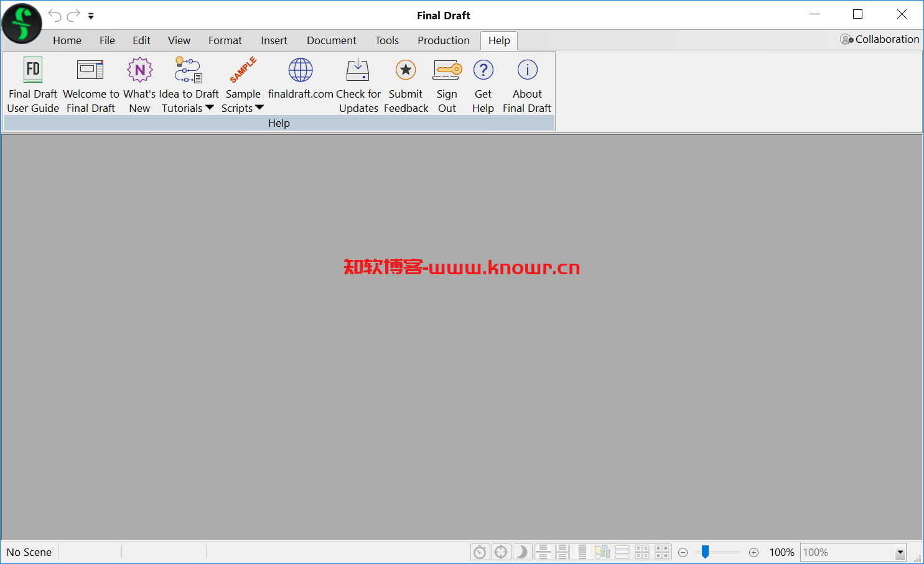Open About Final Draft info

(x=527, y=85)
